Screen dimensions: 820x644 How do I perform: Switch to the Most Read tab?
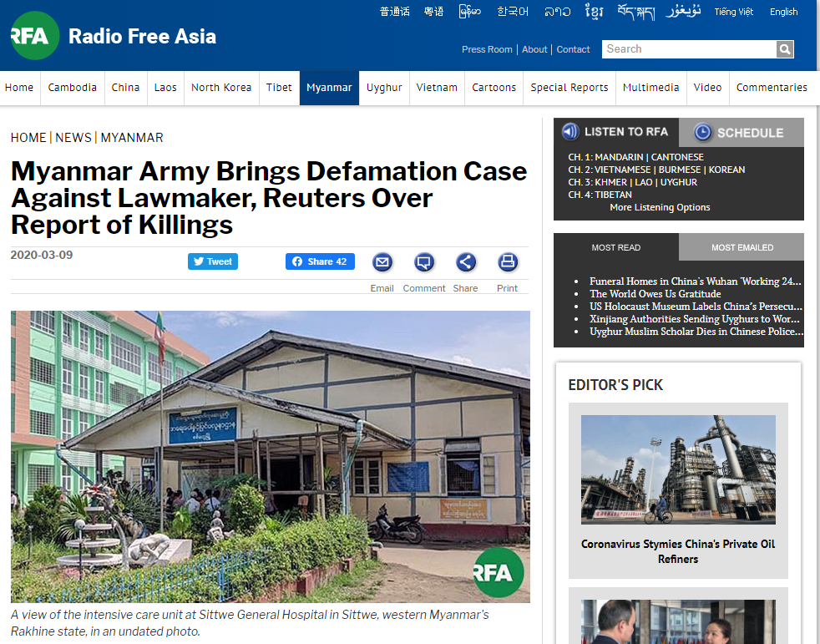(616, 247)
